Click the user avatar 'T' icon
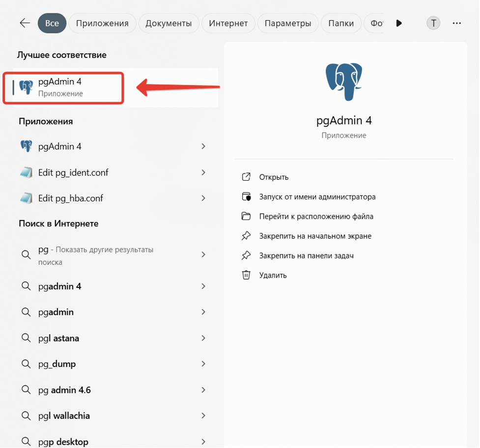This screenshot has height=448, width=480. (x=433, y=23)
